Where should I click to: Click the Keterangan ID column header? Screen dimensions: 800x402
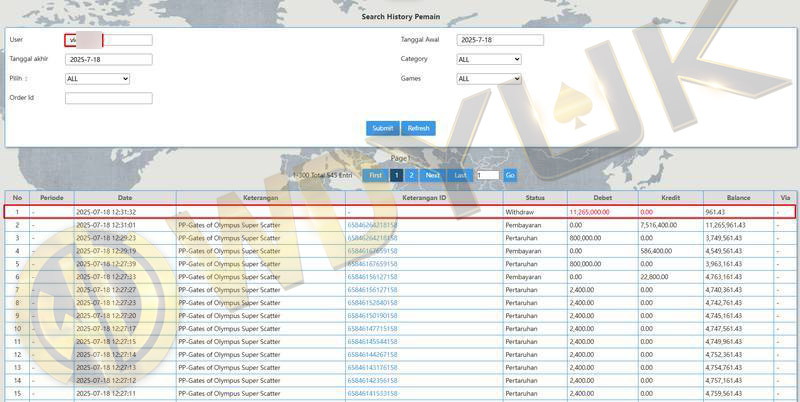click(424, 197)
